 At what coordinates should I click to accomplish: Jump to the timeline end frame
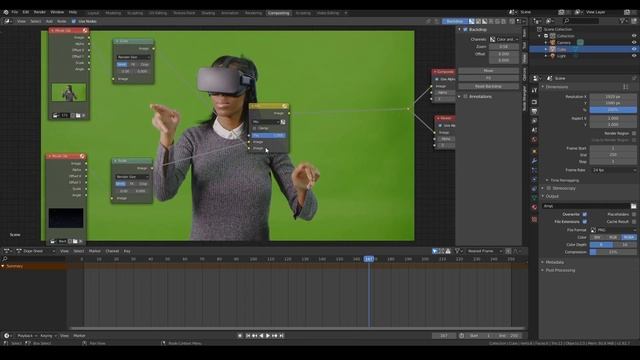[282, 336]
